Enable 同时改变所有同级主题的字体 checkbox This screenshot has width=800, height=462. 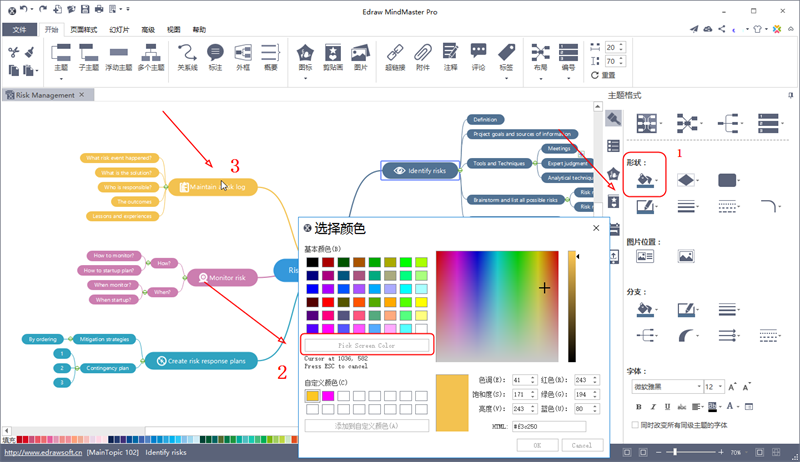tap(635, 425)
